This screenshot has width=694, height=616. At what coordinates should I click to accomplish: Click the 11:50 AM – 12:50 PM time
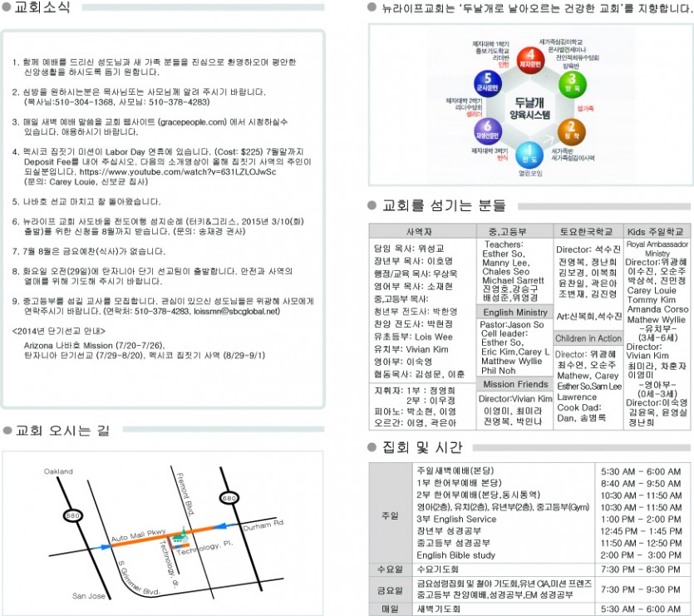coord(641,543)
